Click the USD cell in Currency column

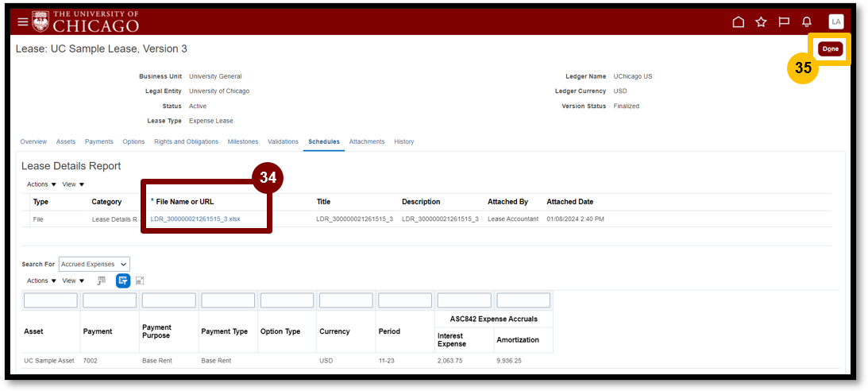tap(326, 361)
